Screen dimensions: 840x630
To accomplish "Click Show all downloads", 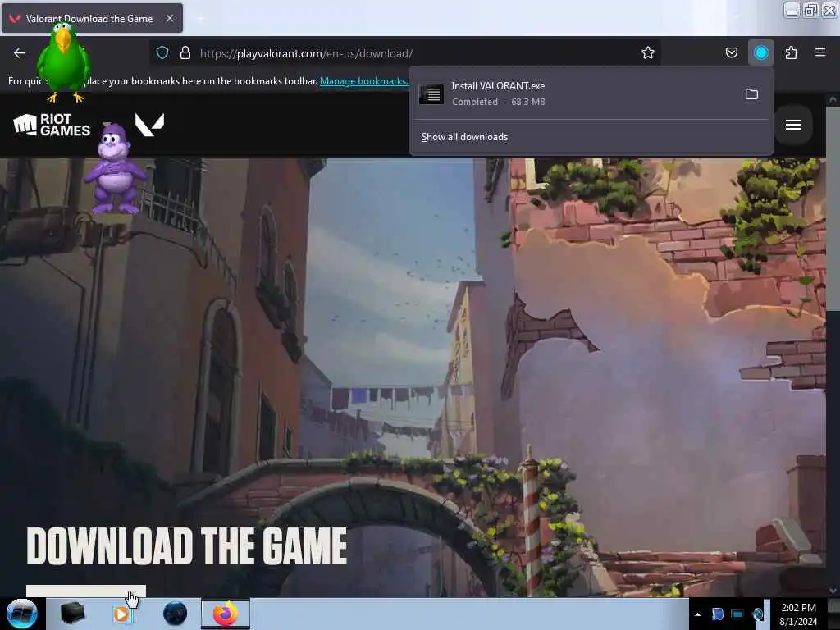I will (x=464, y=137).
